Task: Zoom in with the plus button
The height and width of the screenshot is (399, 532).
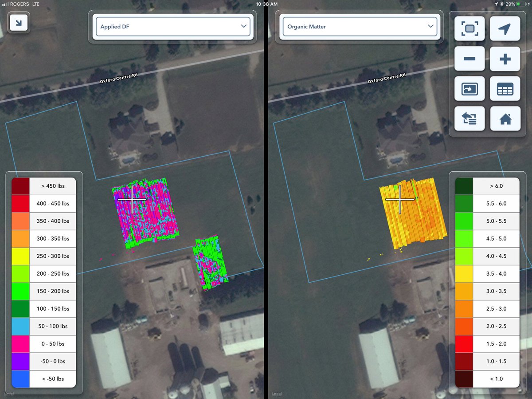Action: click(x=505, y=59)
